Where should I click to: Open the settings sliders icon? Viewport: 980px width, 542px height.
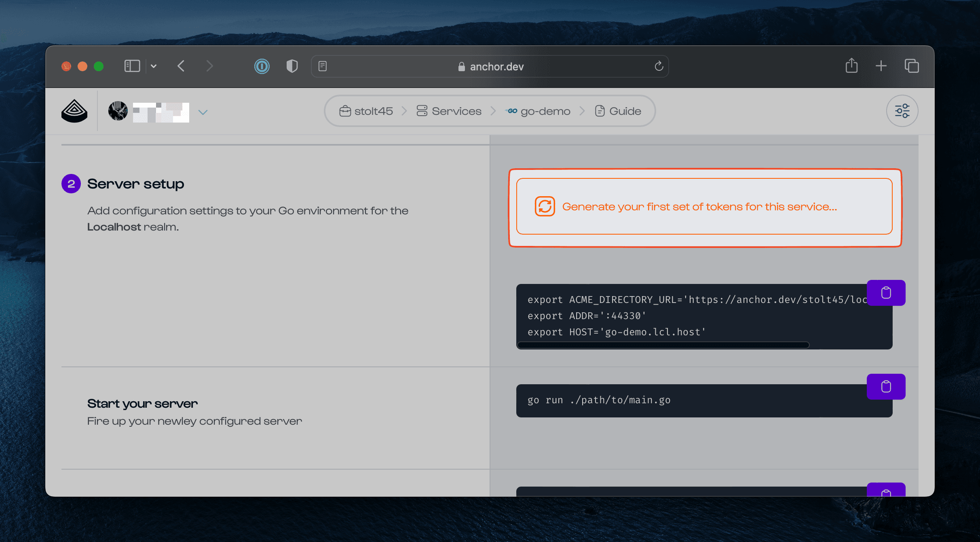pyautogui.click(x=902, y=111)
